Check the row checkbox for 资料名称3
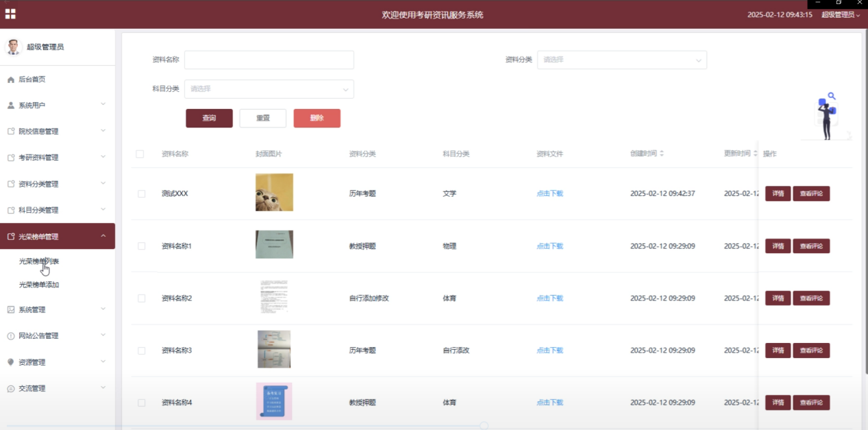 pyautogui.click(x=142, y=350)
